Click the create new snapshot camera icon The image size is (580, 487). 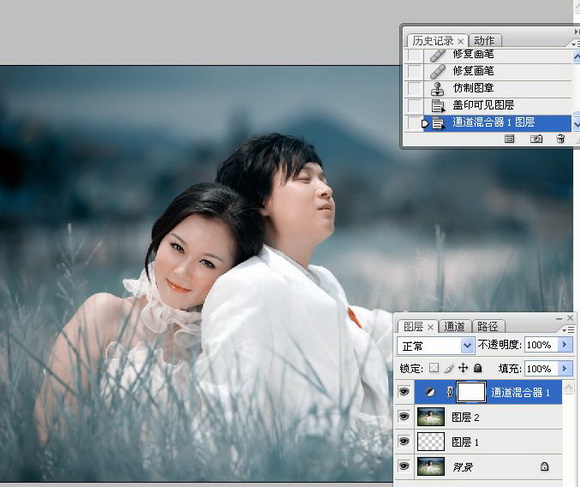pos(536,139)
